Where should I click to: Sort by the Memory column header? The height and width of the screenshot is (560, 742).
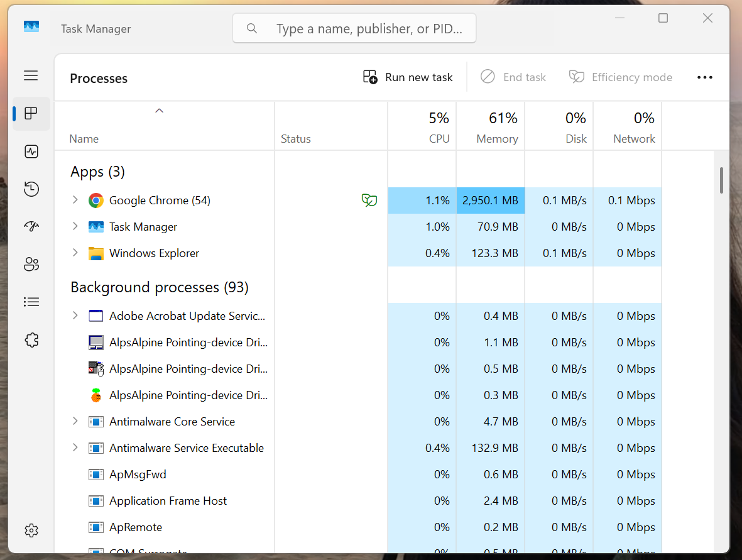pos(490,126)
